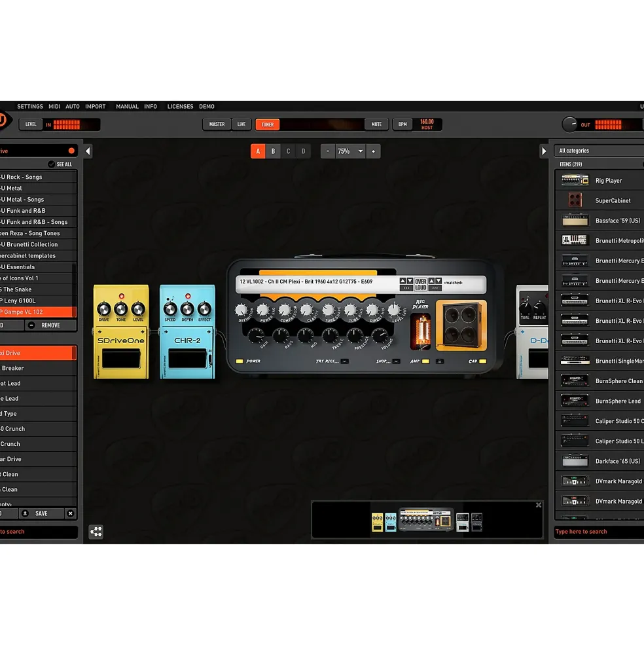The width and height of the screenshot is (644, 645).
Task: Open the MANUAL menu item
Action: click(127, 106)
